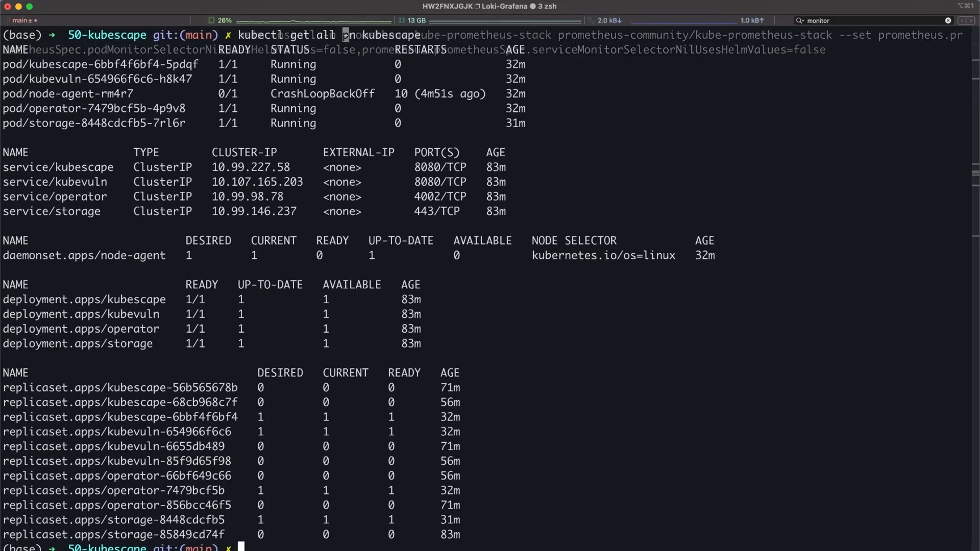The height and width of the screenshot is (551, 980).
Task: Go to next search result arrow
Action: 971,20
